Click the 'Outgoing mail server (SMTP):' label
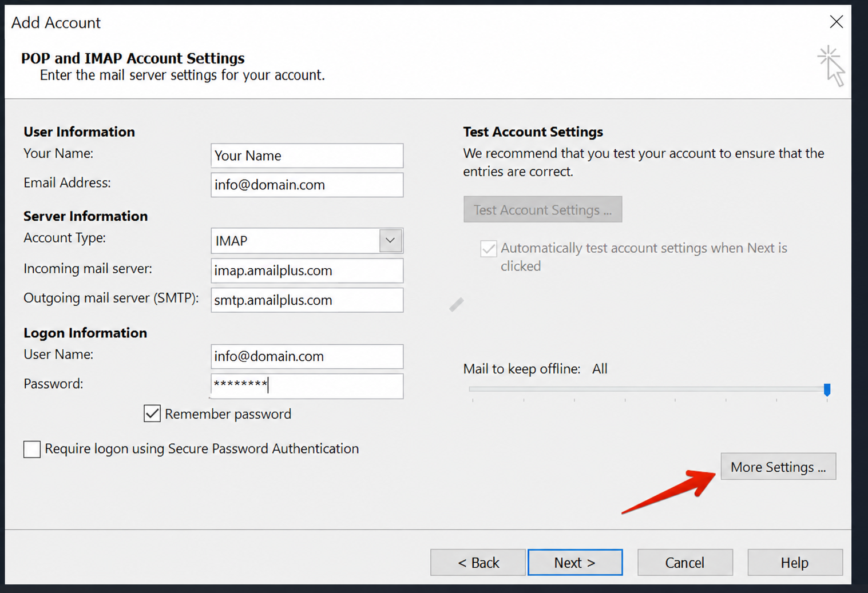This screenshot has width=868, height=593. click(111, 298)
